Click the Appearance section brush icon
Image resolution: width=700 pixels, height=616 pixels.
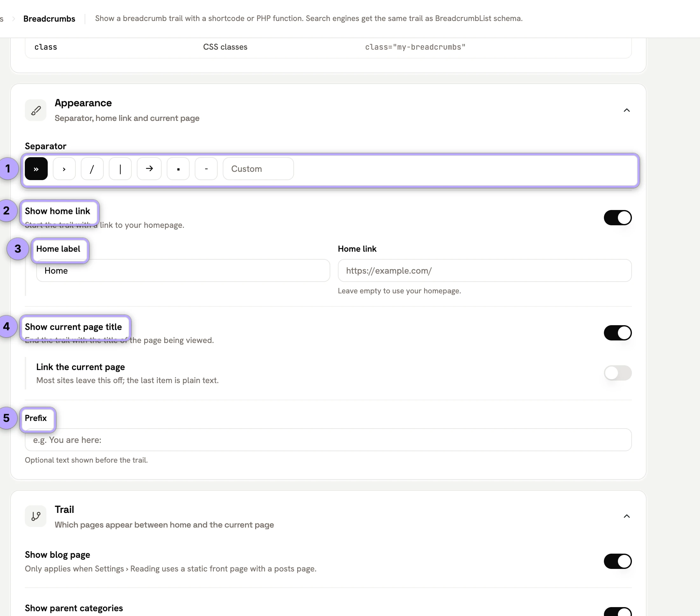click(36, 110)
